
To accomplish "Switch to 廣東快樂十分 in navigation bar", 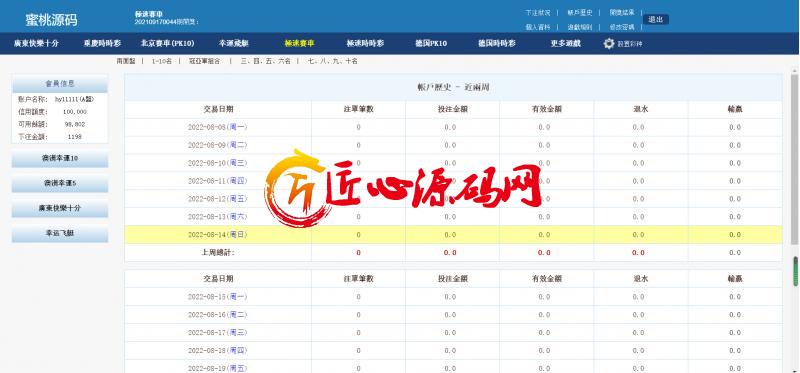I will coord(36,44).
